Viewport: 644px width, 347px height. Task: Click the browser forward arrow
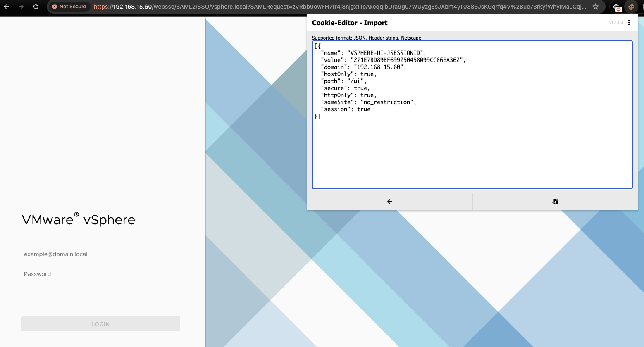[21, 7]
